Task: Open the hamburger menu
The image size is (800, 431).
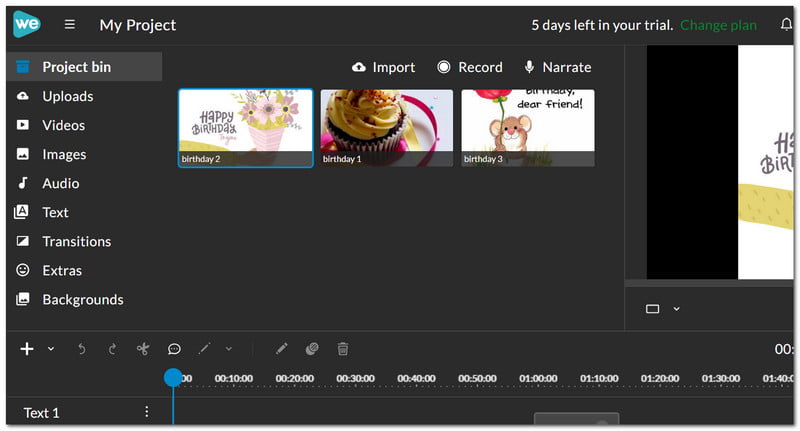Action: tap(70, 24)
